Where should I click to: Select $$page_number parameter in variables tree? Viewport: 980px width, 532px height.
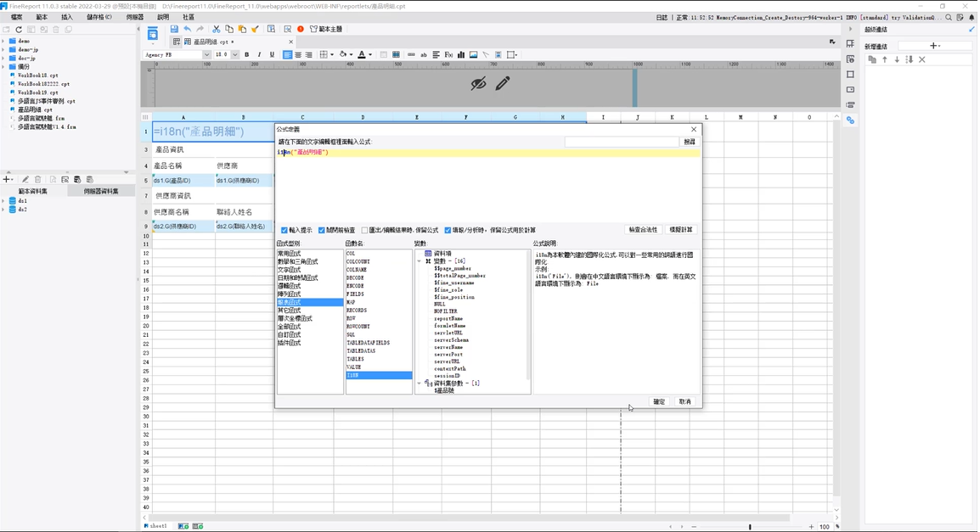(453, 268)
